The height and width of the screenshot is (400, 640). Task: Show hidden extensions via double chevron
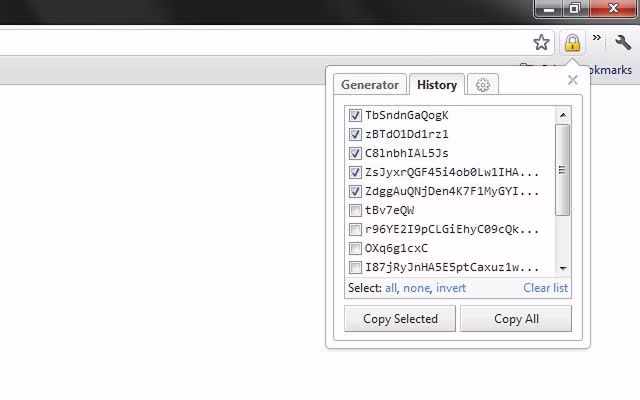[597, 38]
